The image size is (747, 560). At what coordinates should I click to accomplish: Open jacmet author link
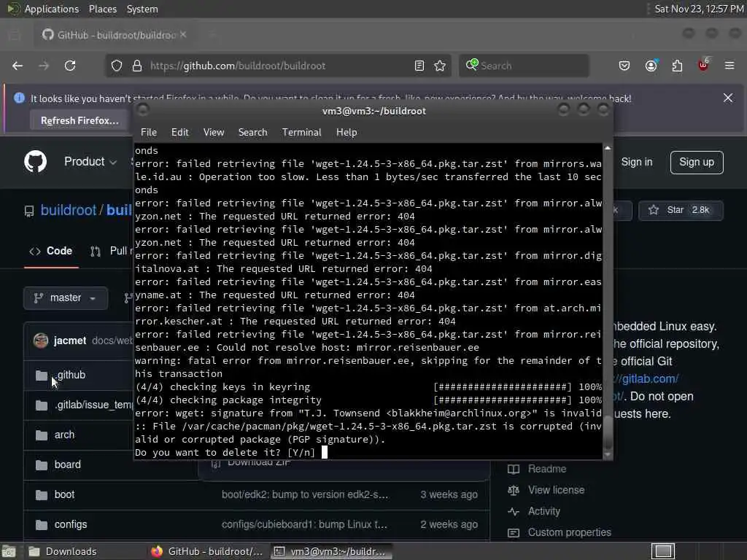(70, 341)
